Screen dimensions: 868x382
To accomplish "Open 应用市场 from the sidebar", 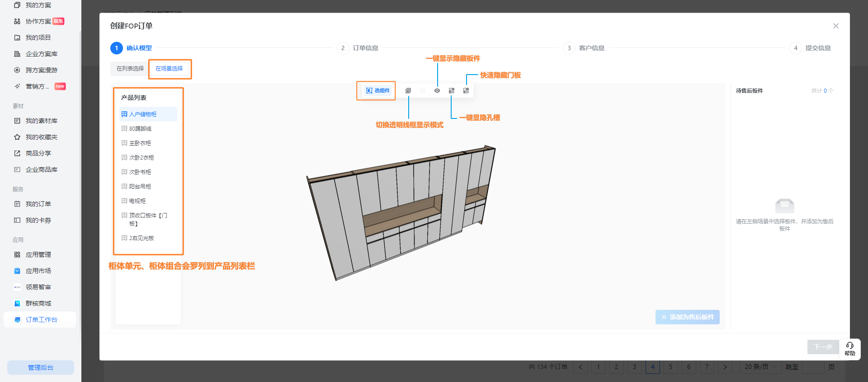I will [38, 271].
